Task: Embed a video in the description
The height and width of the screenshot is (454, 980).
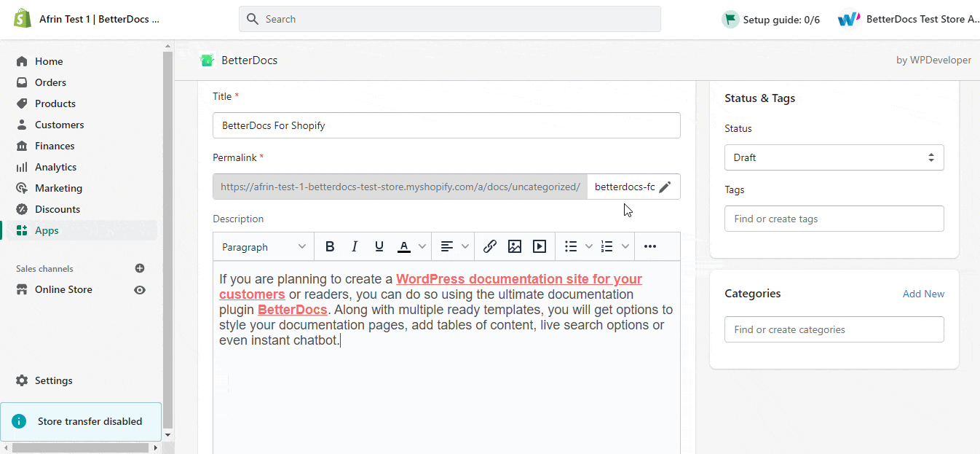Action: coord(539,246)
